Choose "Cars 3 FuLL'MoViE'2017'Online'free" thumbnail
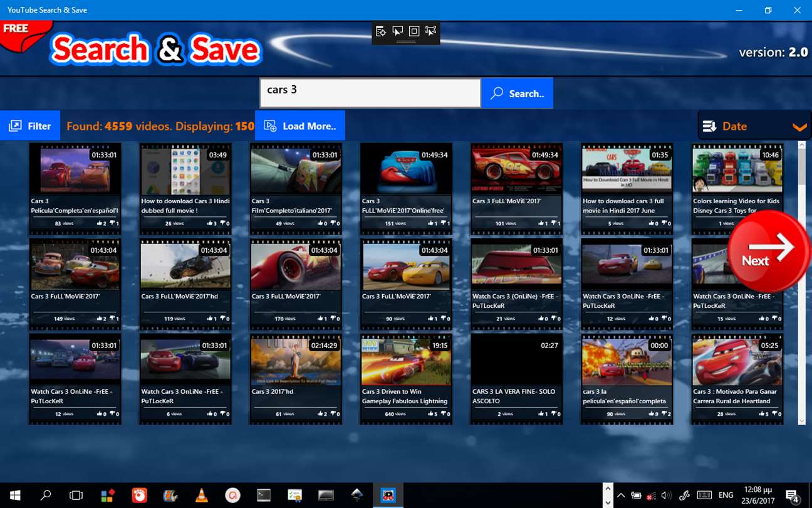Viewport: 812px width, 508px height. click(406, 169)
